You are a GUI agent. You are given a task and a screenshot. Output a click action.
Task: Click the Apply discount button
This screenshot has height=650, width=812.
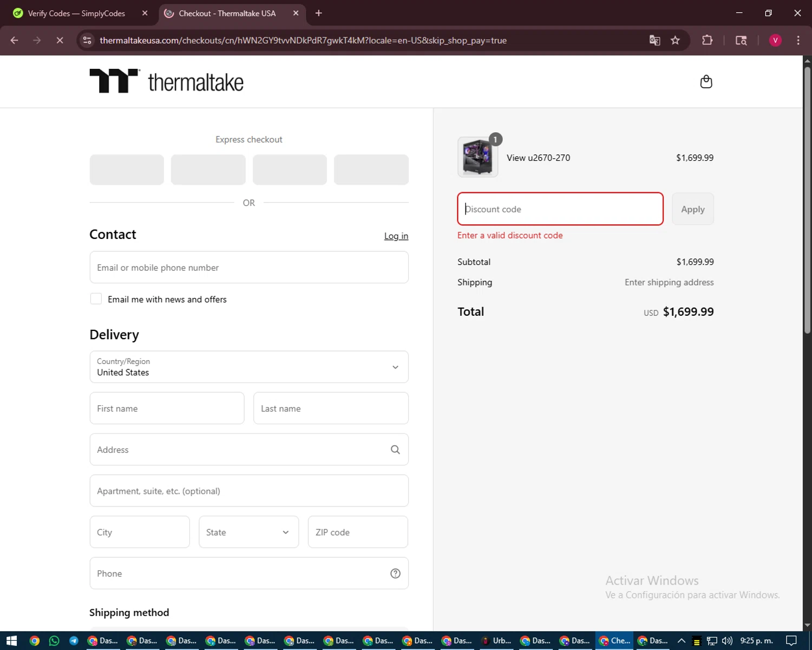pos(693,209)
